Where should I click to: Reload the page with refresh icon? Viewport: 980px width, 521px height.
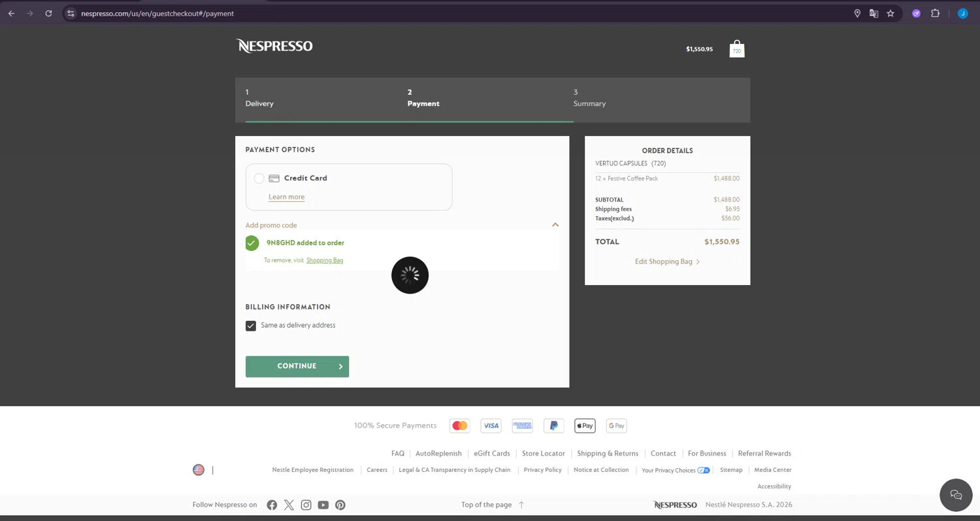48,13
